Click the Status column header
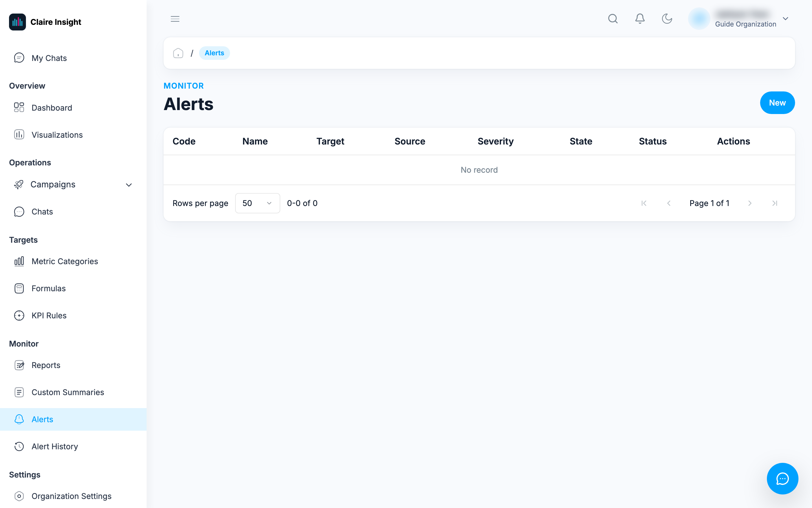 [653, 141]
